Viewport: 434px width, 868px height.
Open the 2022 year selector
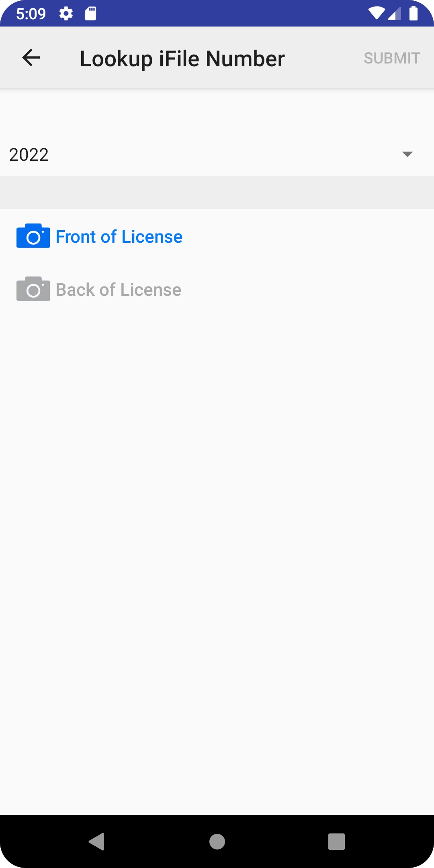tap(217, 155)
